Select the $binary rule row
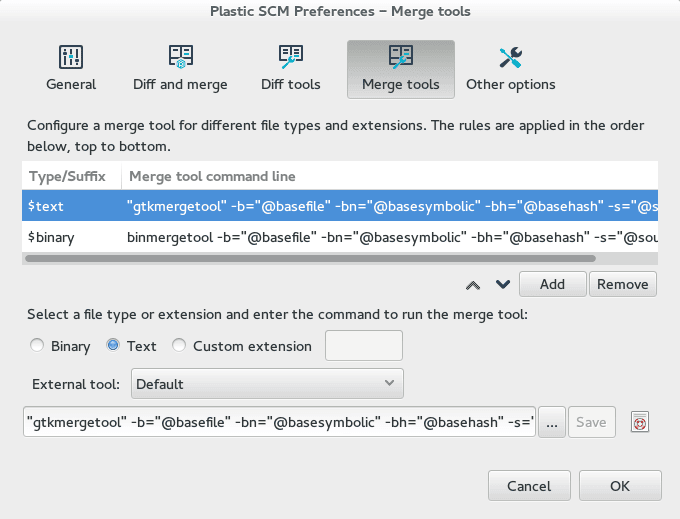Viewport: 680px width, 519px height. (340, 237)
